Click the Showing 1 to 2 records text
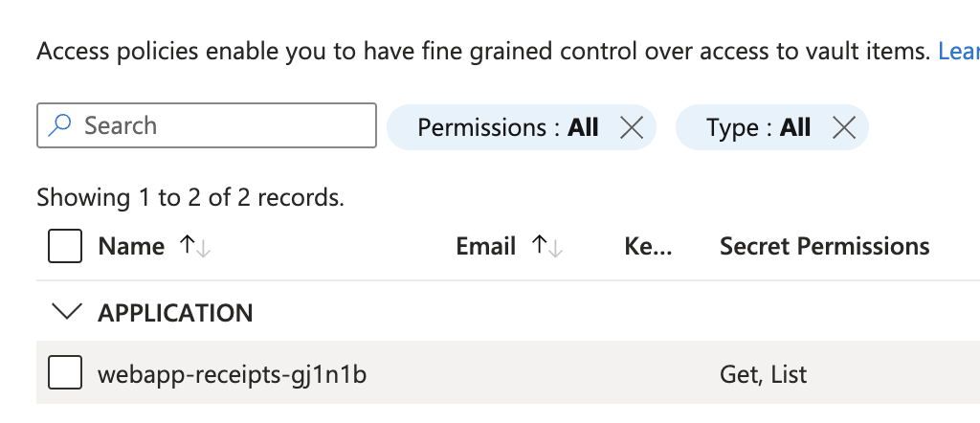980x423 pixels. click(189, 198)
